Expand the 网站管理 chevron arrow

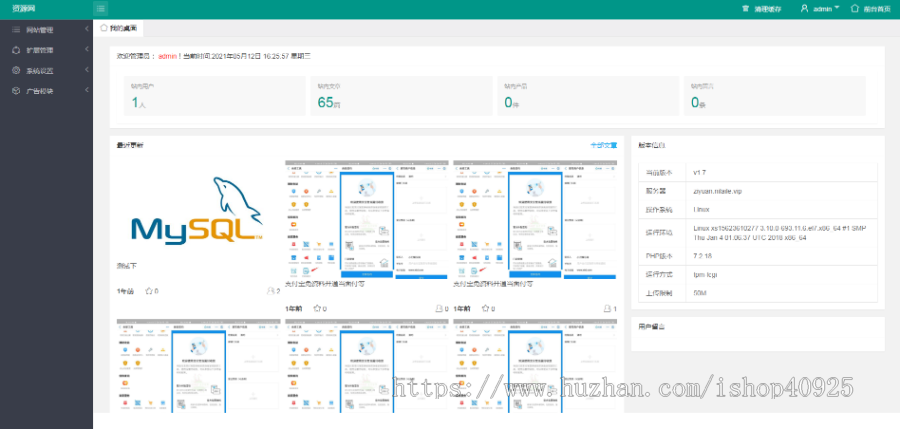click(x=87, y=29)
